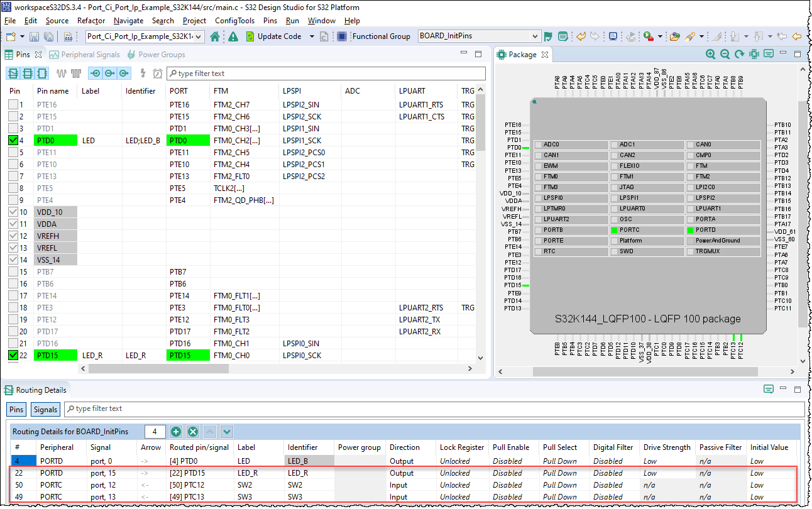812x509 pixels.
Task: Expand the Update Code dropdown arrow
Action: pyautogui.click(x=312, y=36)
